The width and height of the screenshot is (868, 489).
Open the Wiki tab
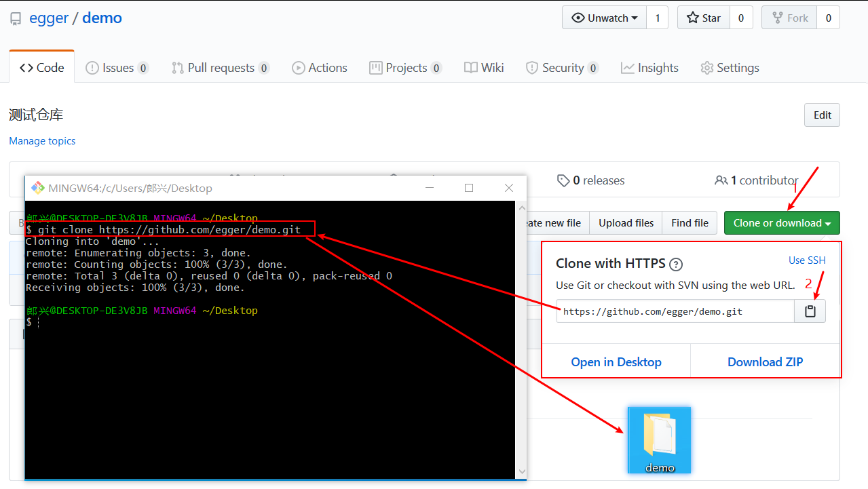pyautogui.click(x=484, y=68)
